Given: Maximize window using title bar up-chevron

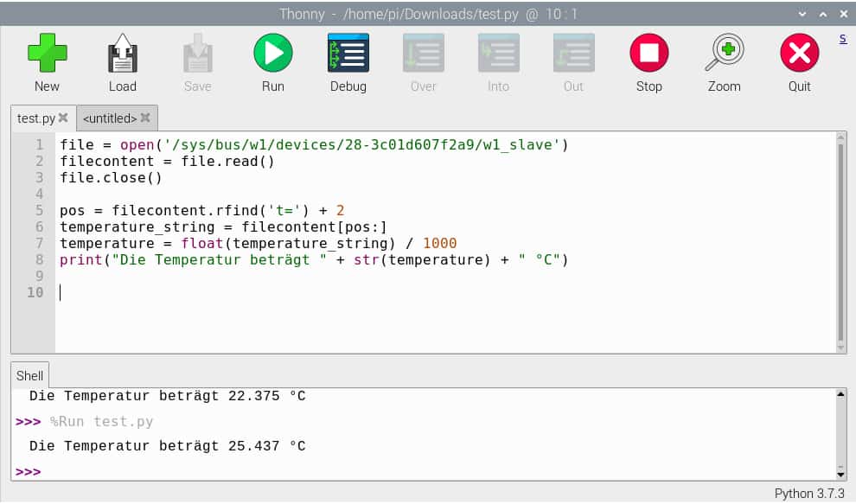Looking at the screenshot, I should [x=822, y=14].
